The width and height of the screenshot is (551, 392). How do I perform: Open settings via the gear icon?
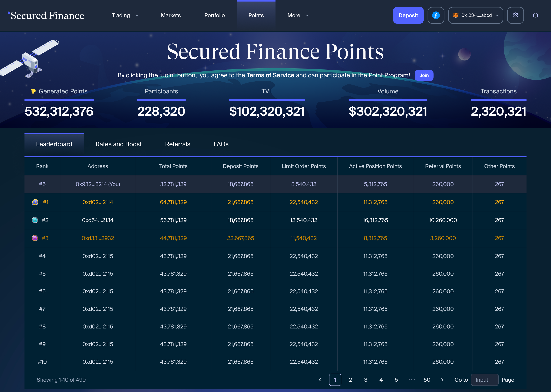[515, 15]
